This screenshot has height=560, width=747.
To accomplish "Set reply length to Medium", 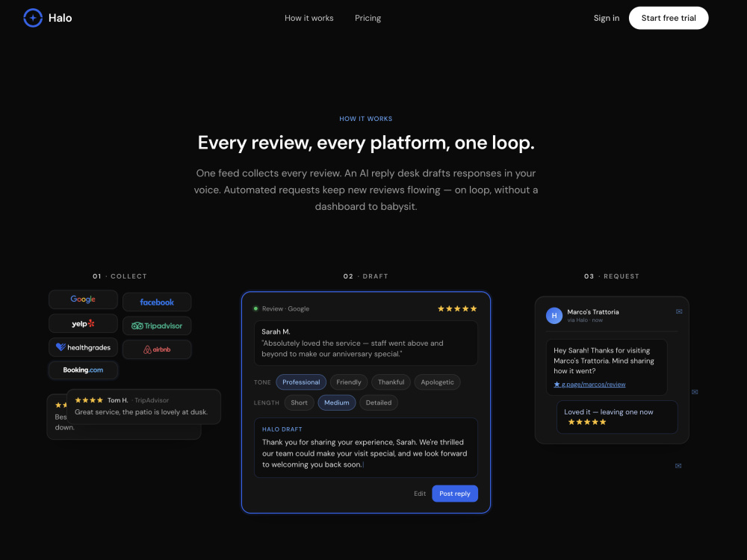I will pos(337,402).
